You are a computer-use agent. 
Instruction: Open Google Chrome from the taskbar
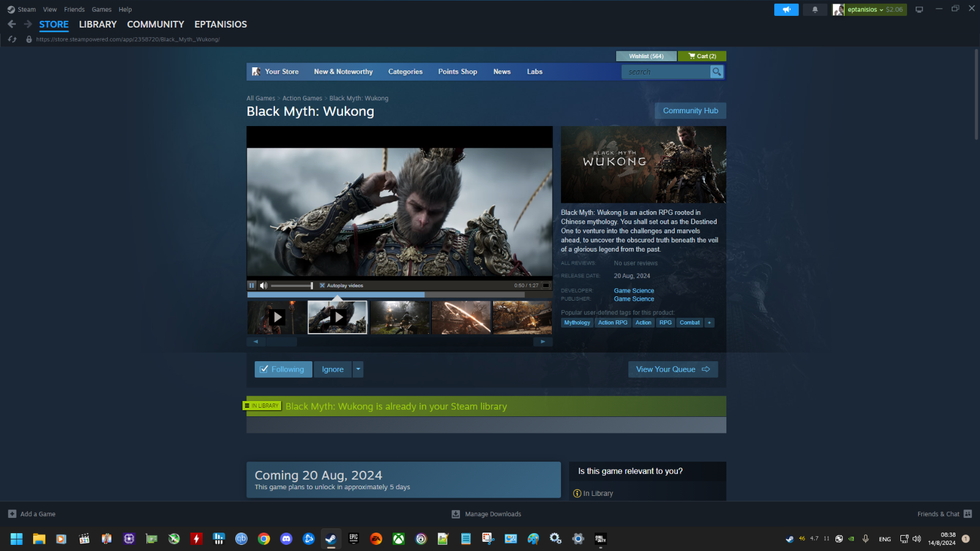pyautogui.click(x=264, y=539)
